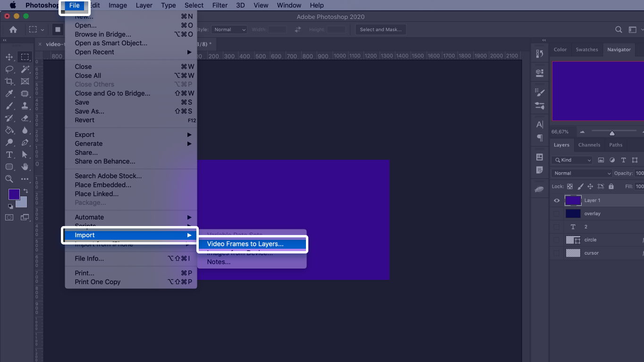Expand the Automate submenu

[131, 217]
